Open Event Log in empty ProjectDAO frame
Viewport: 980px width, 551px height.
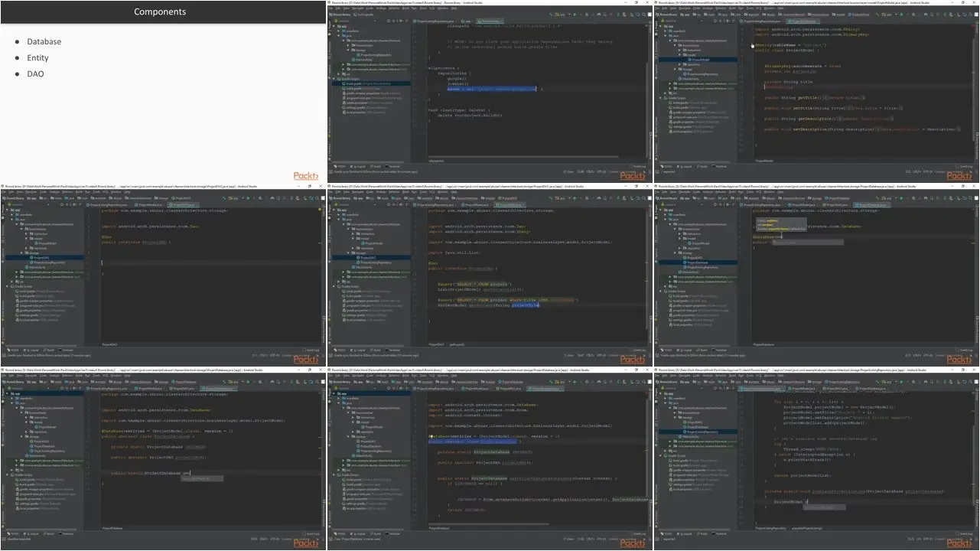(311, 350)
